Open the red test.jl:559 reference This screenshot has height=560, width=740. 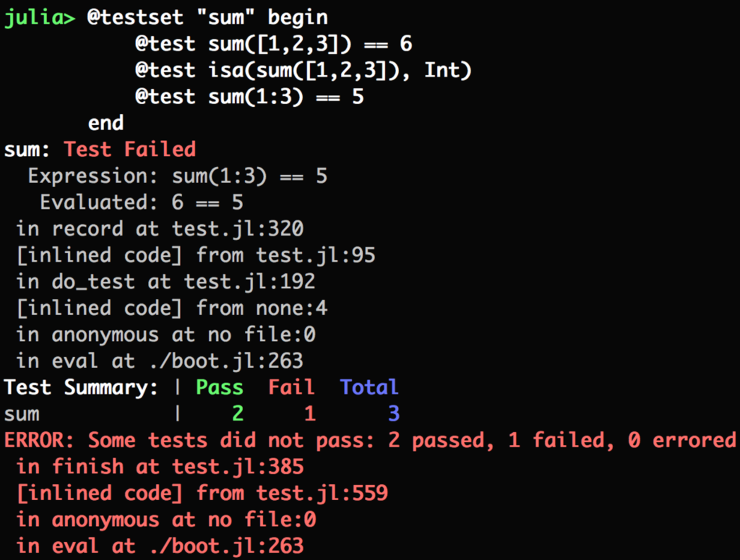point(322,493)
